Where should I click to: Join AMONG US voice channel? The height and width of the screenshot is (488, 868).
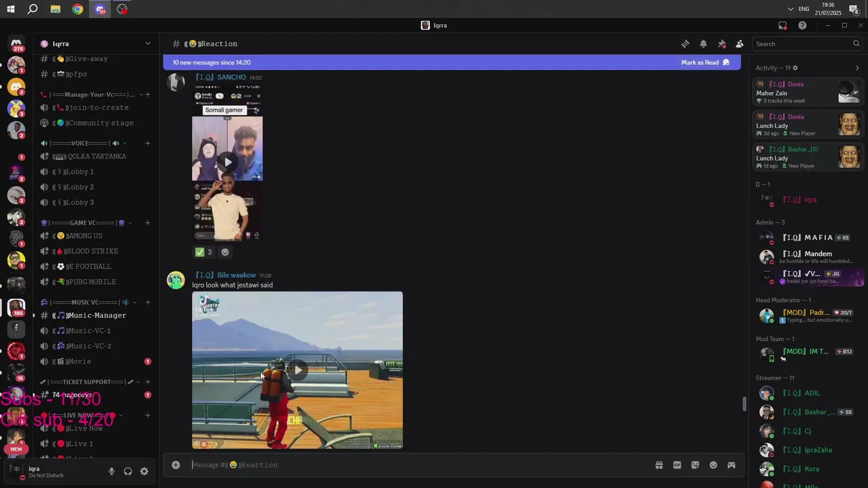point(96,236)
